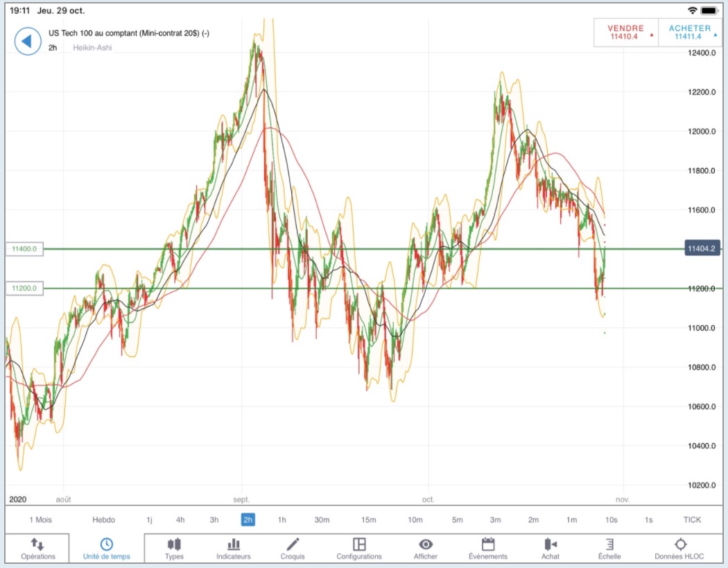
Task: Tap the 12000.0 price axis label
Action: [x=702, y=132]
